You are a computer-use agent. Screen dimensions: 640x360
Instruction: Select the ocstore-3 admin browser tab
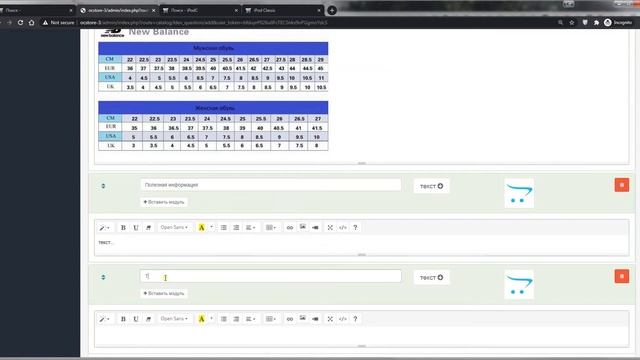[118, 10]
